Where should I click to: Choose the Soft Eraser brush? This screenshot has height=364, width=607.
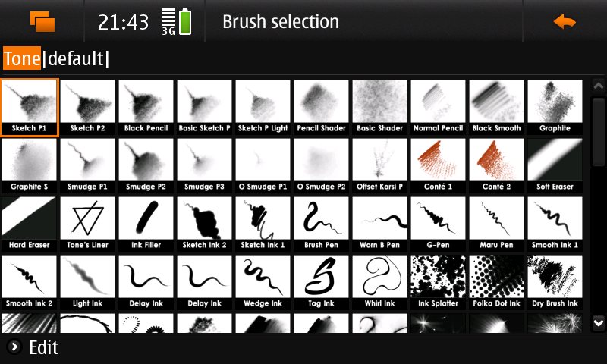coord(555,165)
